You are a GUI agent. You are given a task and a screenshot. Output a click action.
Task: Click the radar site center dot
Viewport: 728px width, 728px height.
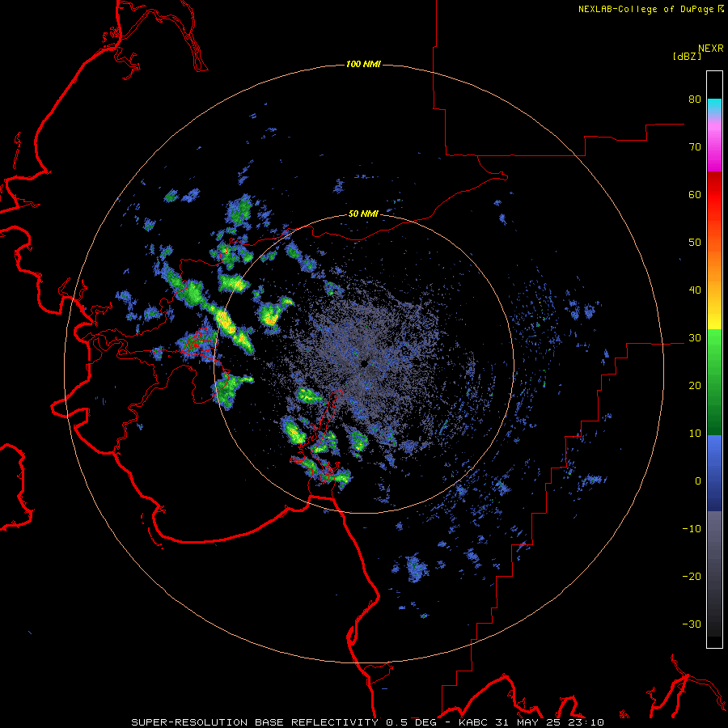click(363, 363)
